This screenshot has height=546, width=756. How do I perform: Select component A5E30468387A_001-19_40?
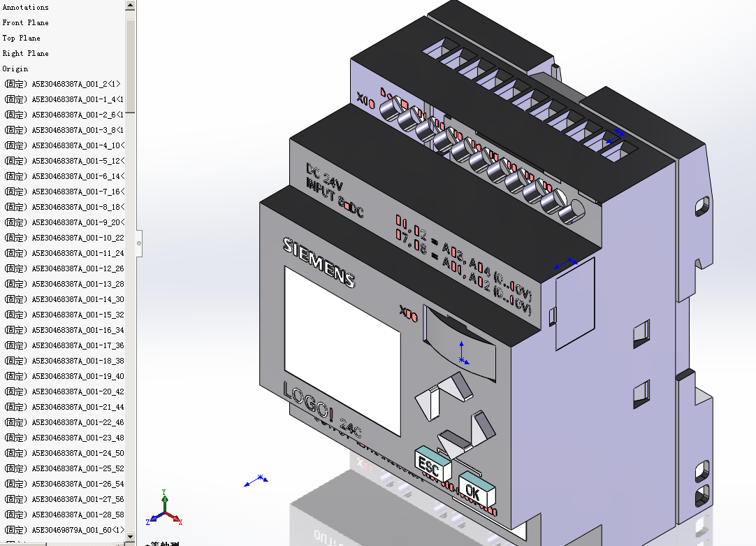[64, 377]
